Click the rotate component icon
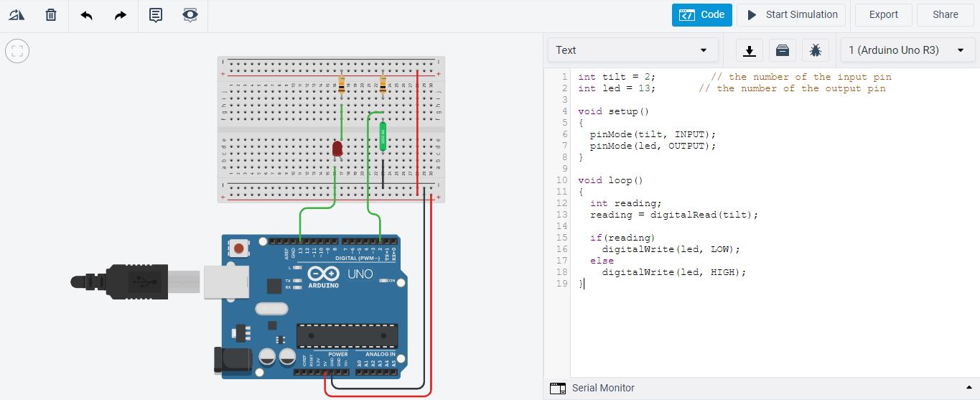The height and width of the screenshot is (400, 980). [17, 14]
